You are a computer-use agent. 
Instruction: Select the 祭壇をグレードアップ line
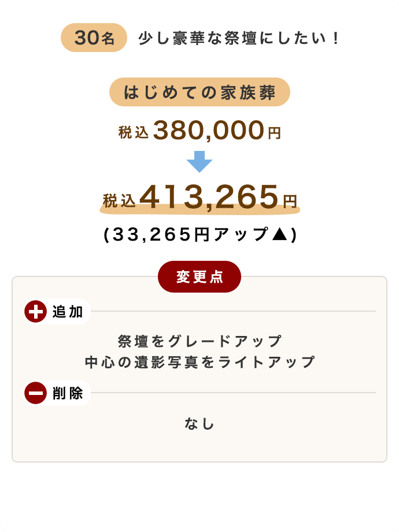199,341
